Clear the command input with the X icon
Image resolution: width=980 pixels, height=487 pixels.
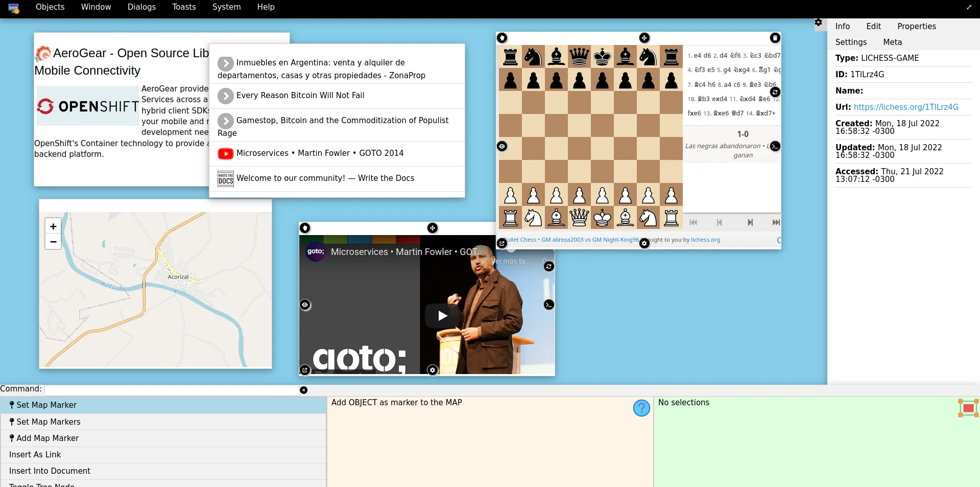(304, 390)
